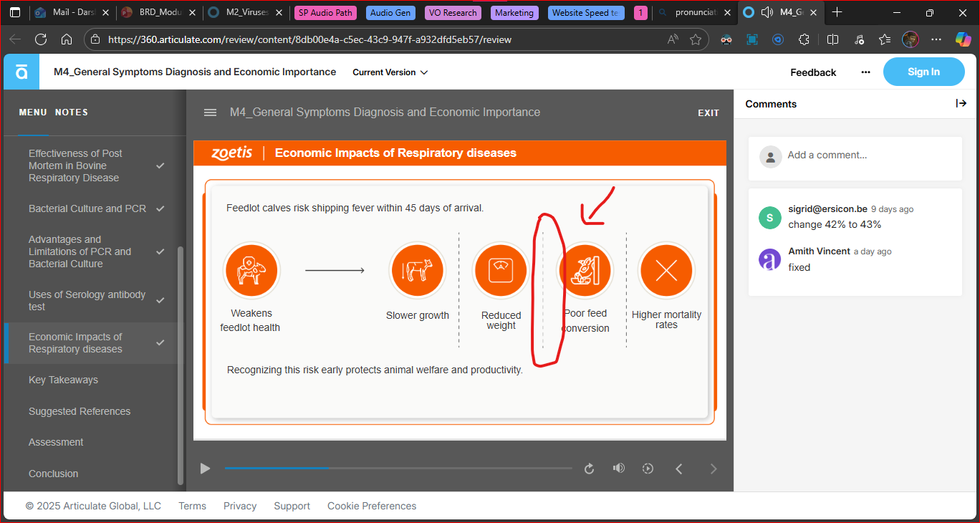
Task: Click the hamburger menu icon in player
Action: [x=210, y=112]
